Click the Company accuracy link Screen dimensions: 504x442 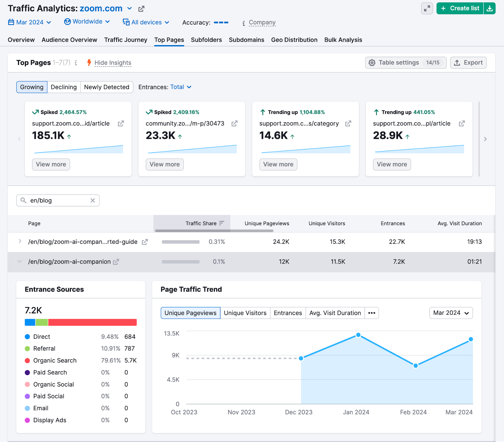(262, 22)
